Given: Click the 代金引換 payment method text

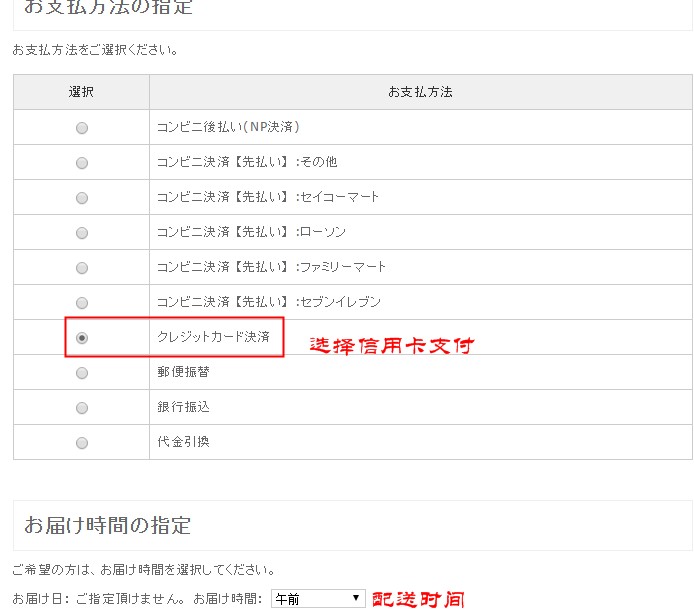Looking at the screenshot, I should click(x=183, y=442).
